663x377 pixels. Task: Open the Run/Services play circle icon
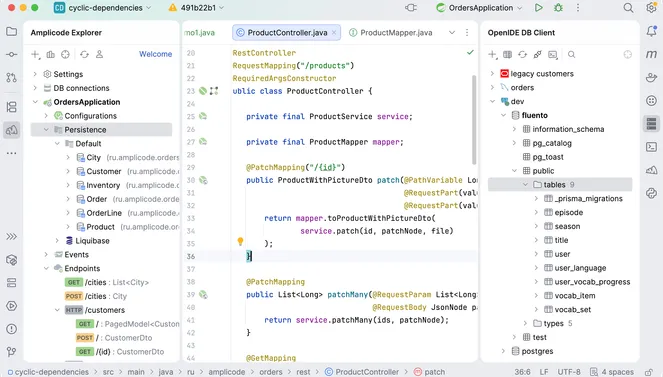click(11, 306)
